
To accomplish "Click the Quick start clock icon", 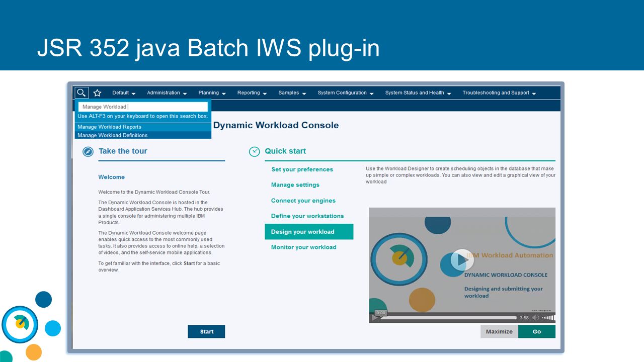I will pyautogui.click(x=255, y=151).
